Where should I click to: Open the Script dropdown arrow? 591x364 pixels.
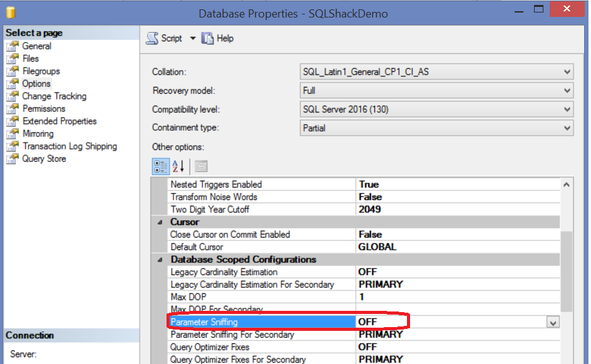pyautogui.click(x=193, y=38)
